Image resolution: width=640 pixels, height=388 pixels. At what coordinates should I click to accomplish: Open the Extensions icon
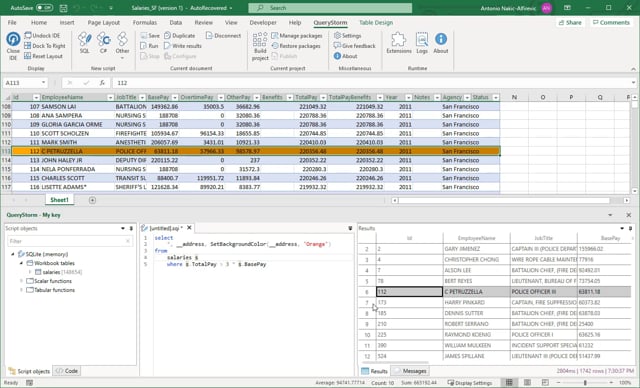399,43
